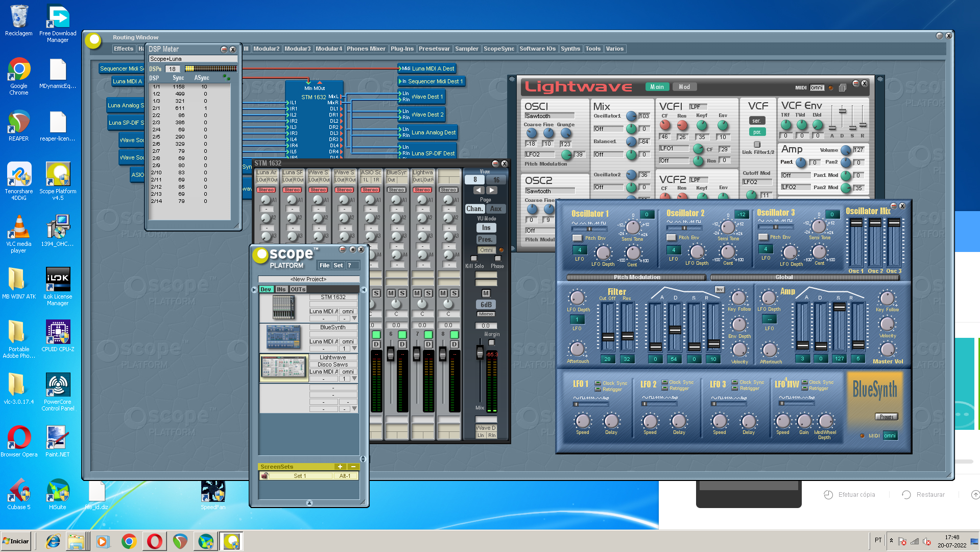Screen dimensions: 980x552
Task: Open the Synths menu in Routing Window
Action: pos(570,49)
